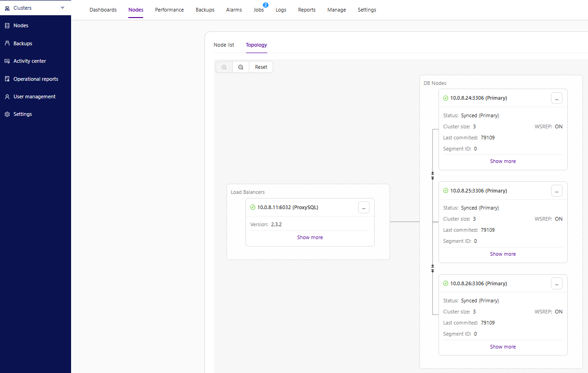Click the zoom in magnifier icon
Viewport: 588px width, 373px height.
pos(224,67)
